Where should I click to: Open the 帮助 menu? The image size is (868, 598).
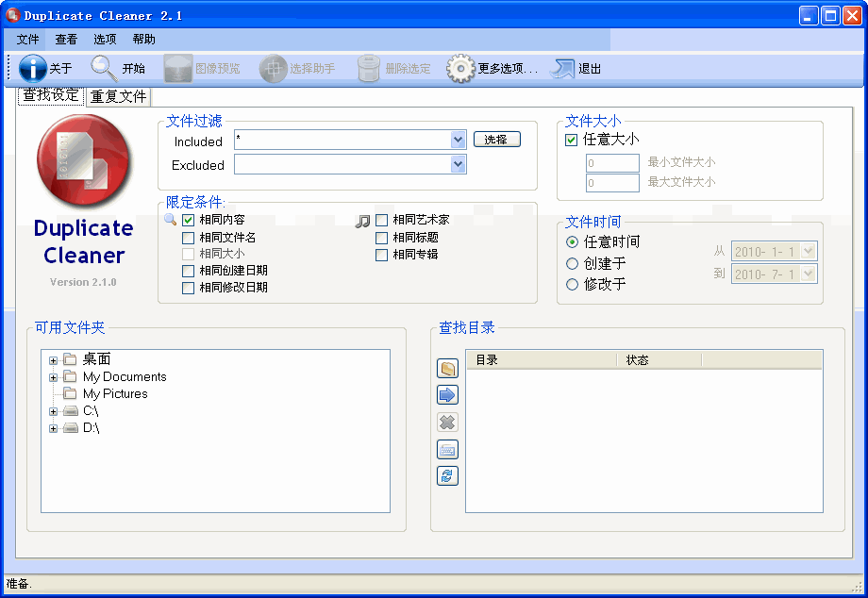pyautogui.click(x=144, y=40)
